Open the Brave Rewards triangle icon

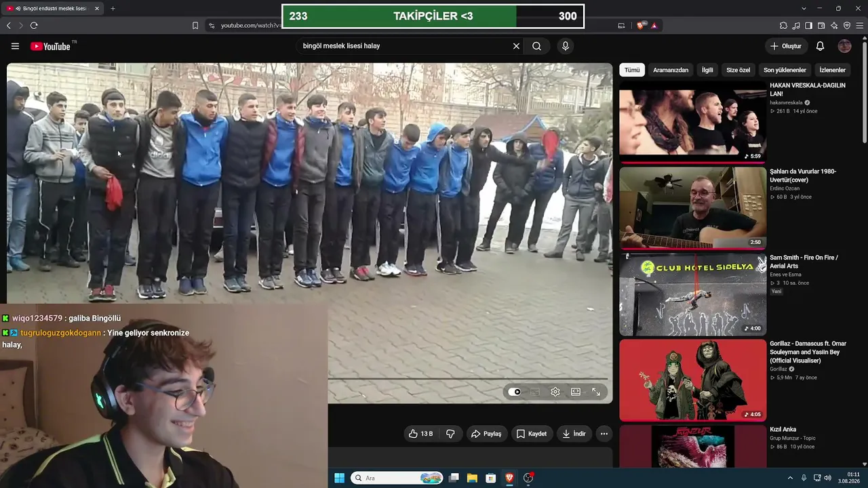[x=654, y=26]
